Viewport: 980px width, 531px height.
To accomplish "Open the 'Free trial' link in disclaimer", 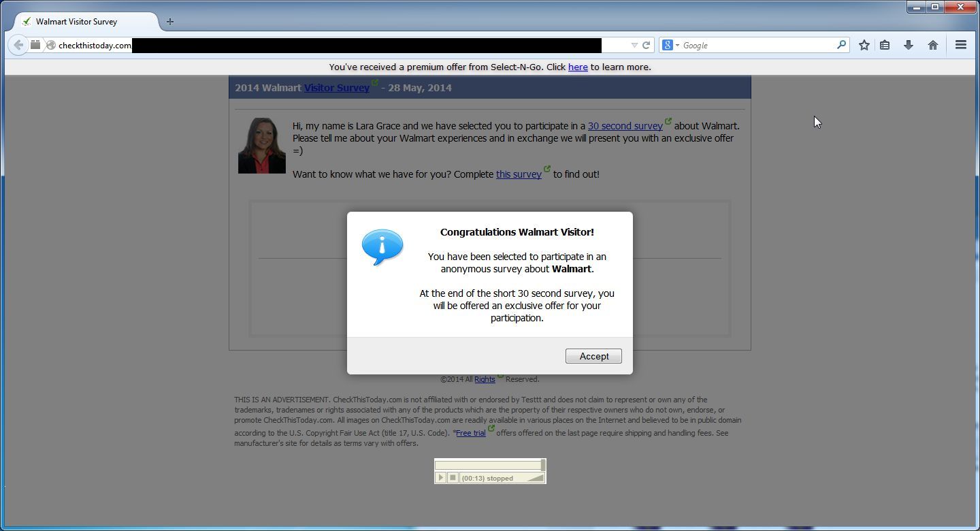I will (471, 433).
